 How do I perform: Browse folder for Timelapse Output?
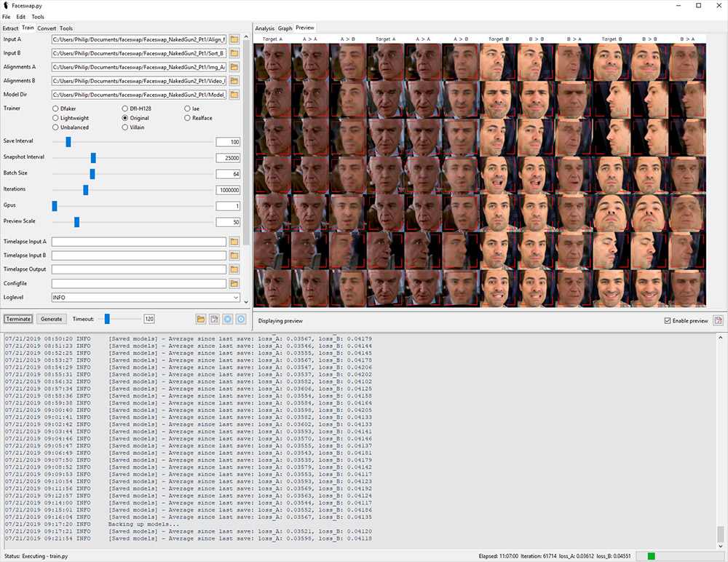(234, 269)
